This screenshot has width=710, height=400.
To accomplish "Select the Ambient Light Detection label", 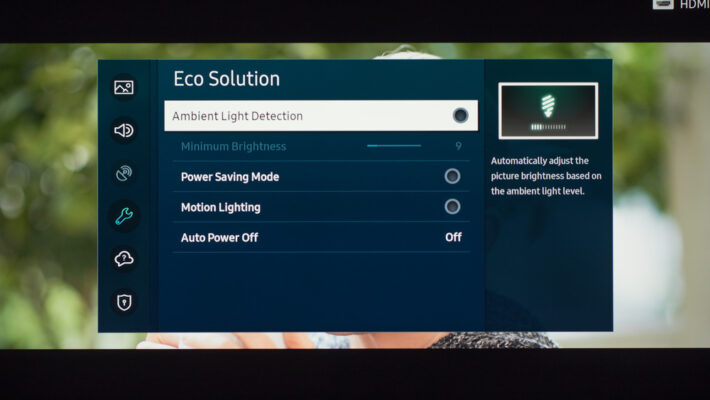I will pos(237,116).
